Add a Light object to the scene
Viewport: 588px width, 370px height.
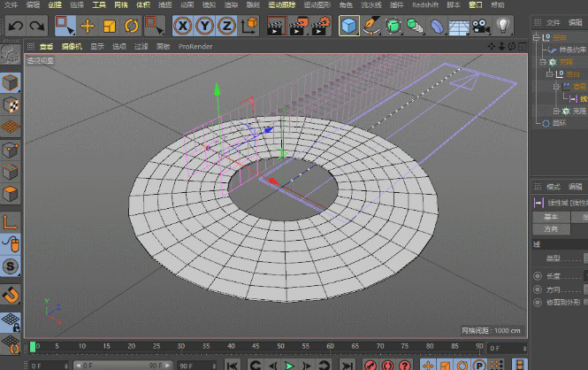click(x=503, y=26)
